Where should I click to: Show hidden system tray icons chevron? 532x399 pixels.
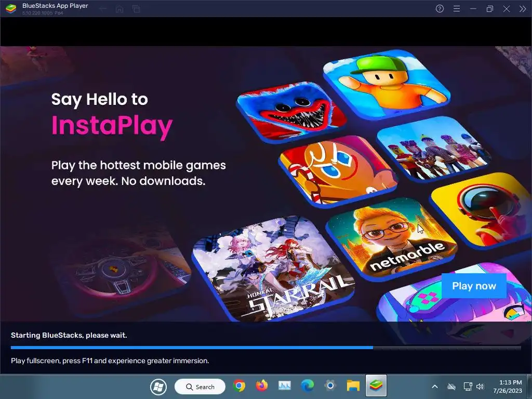[435, 387]
